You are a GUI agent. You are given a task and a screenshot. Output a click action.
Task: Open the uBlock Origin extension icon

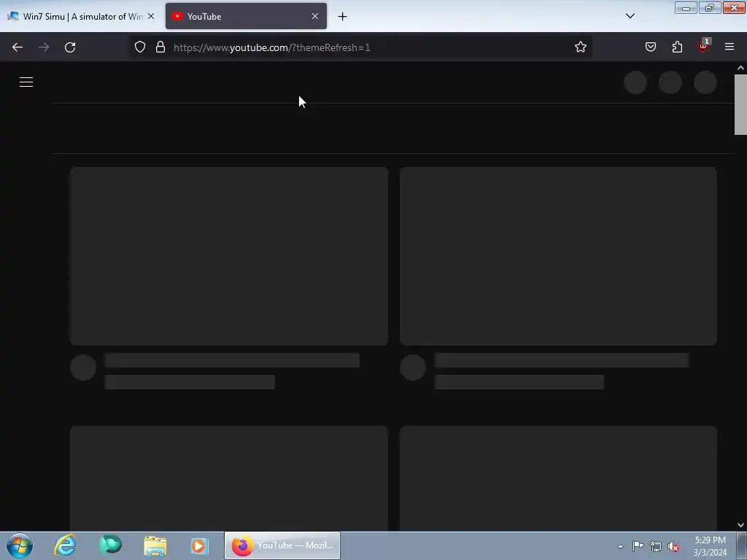tap(704, 46)
